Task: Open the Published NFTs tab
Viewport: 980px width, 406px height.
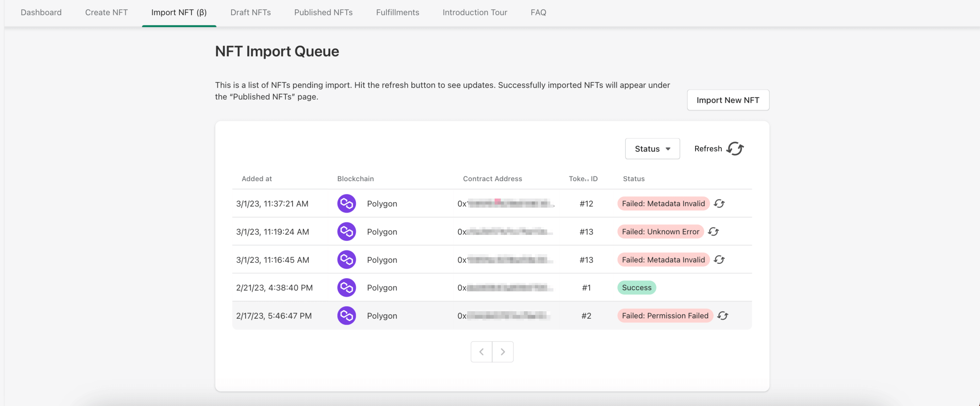Action: pos(323,12)
